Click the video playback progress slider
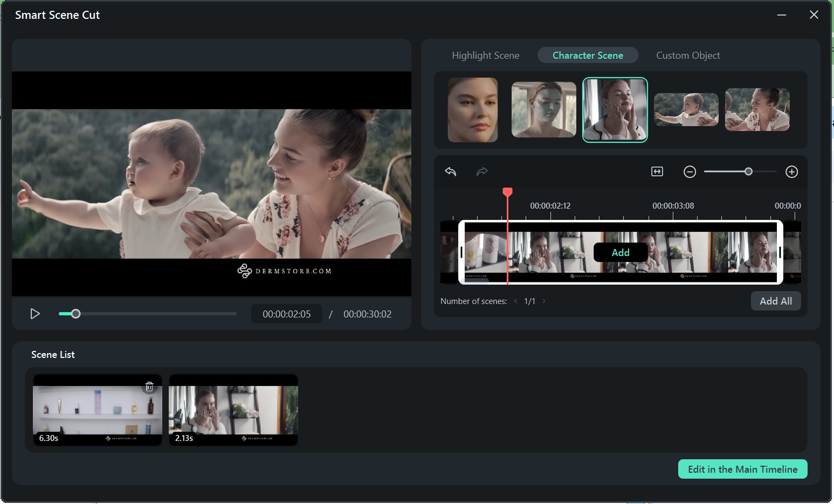Screen dimensions: 834x504 pos(147,314)
